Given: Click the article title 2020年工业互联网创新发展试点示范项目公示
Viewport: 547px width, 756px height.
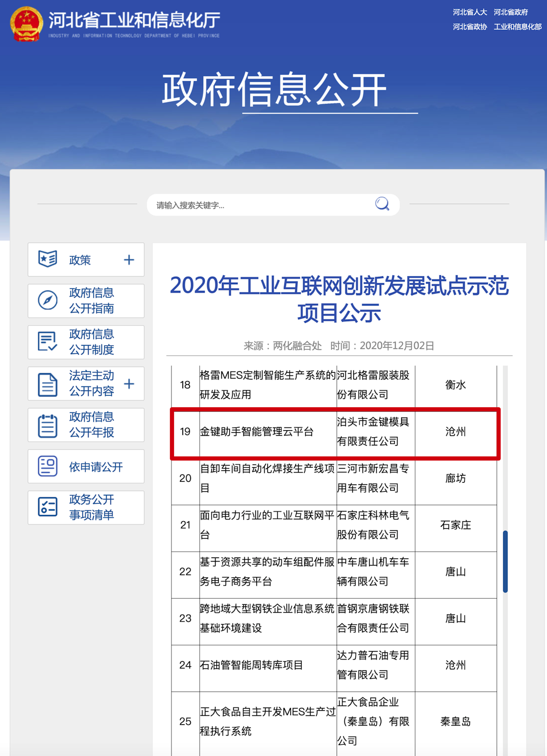Looking at the screenshot, I should [x=339, y=299].
